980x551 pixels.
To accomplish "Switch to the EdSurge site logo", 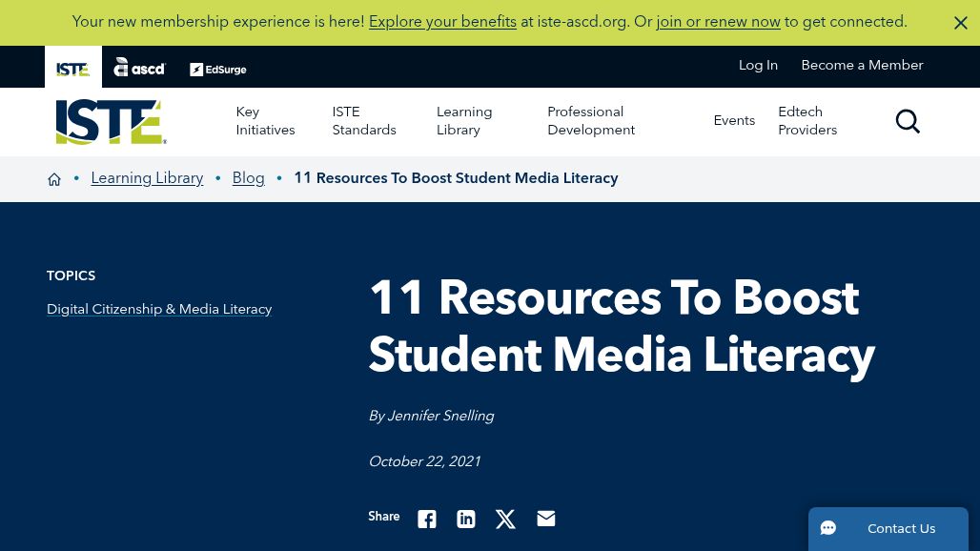I will pos(217,69).
